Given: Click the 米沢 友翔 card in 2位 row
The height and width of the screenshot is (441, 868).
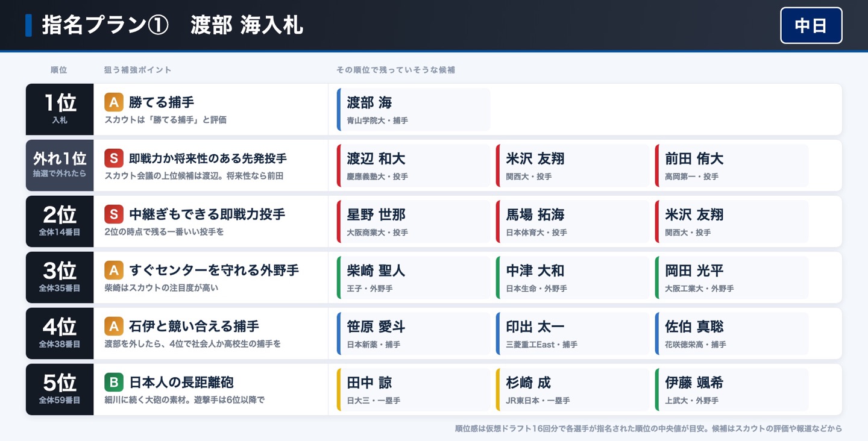Looking at the screenshot, I should pos(732,222).
